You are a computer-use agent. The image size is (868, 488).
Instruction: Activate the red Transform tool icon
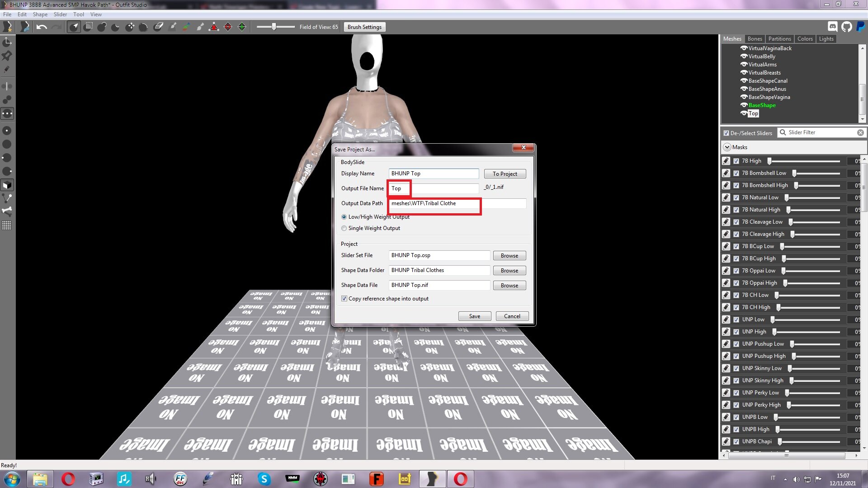click(214, 27)
